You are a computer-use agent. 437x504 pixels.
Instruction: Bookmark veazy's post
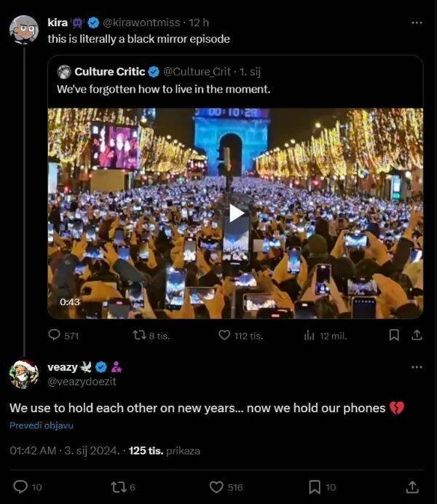click(x=315, y=487)
